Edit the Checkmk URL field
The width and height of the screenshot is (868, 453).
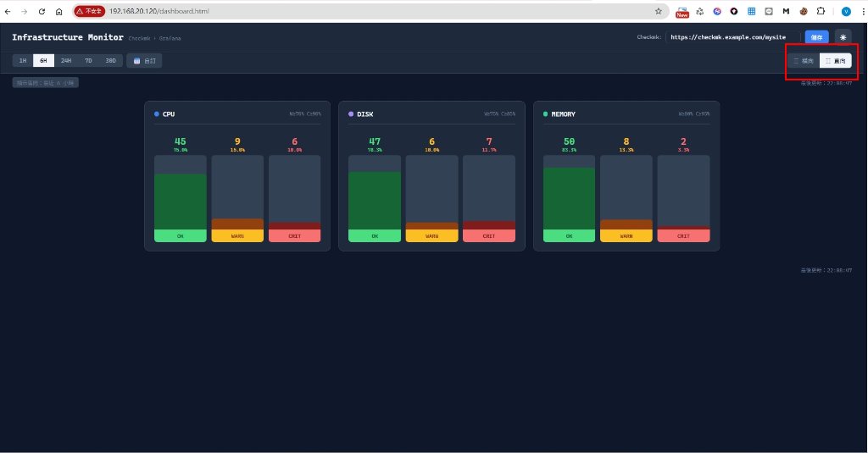tap(732, 37)
